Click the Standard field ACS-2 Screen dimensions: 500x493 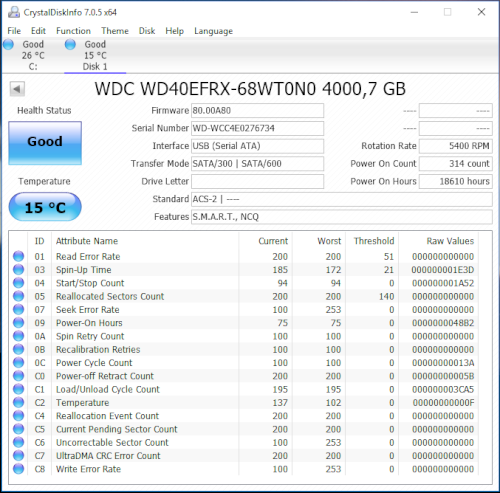342,199
